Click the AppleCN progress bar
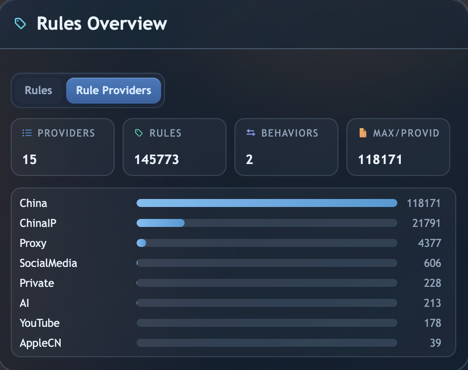 coord(267,343)
